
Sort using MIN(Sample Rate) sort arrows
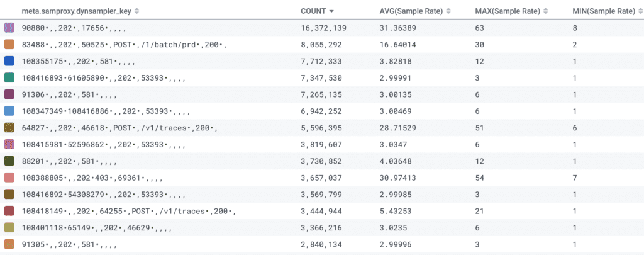point(639,11)
